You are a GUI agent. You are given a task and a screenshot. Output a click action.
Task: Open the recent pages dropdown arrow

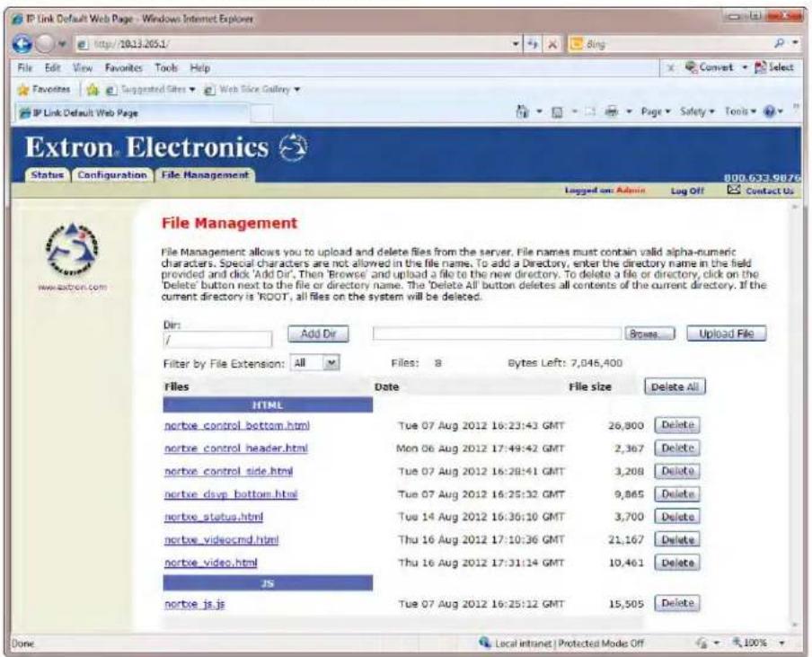(62, 45)
